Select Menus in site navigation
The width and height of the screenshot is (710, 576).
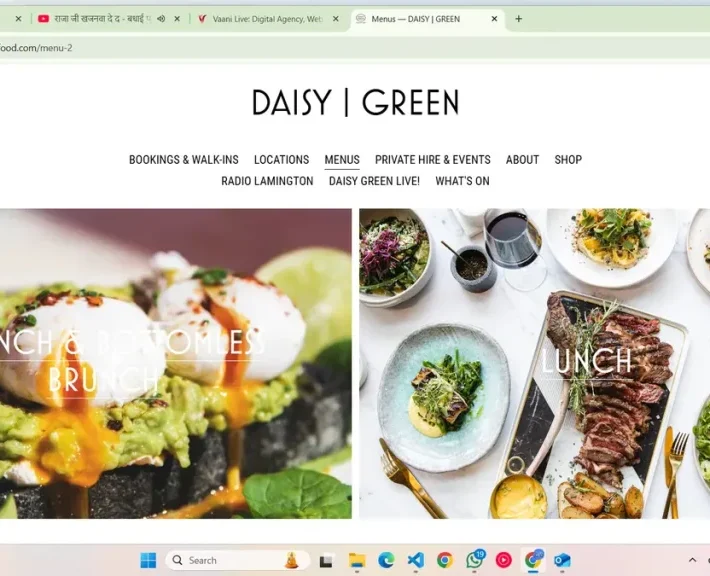coord(342,160)
